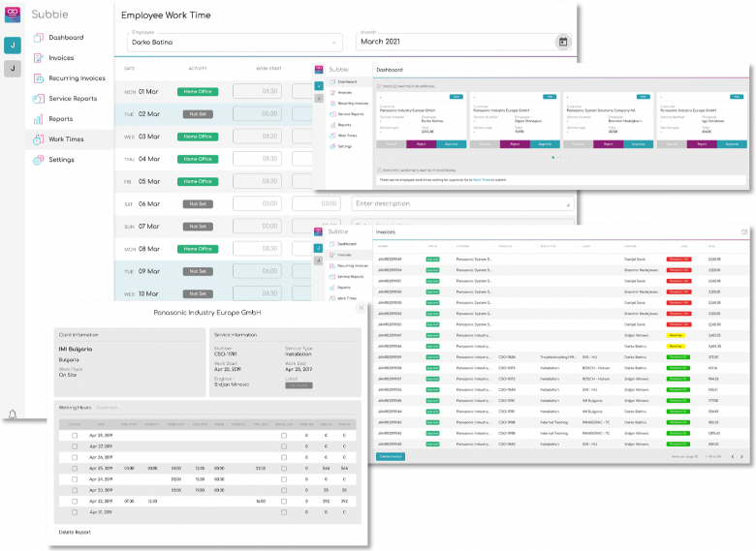Click Delete Report in the report dialog
756x551 pixels.
(x=75, y=533)
